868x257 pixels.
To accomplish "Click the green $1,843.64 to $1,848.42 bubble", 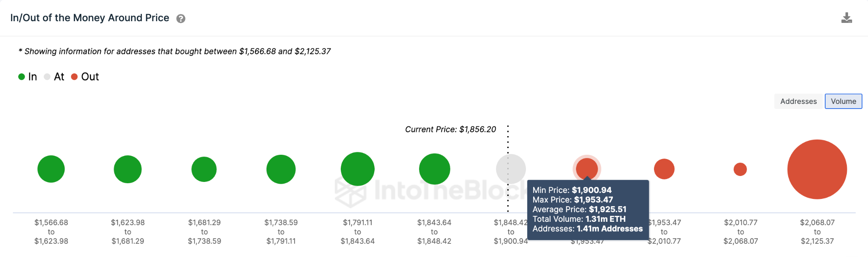I will (x=434, y=169).
